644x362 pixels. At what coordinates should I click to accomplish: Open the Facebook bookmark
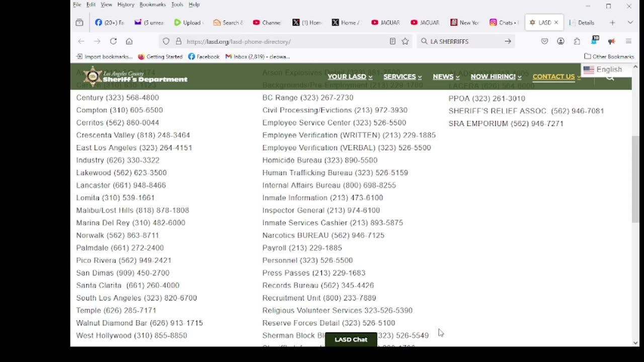[204, 56]
